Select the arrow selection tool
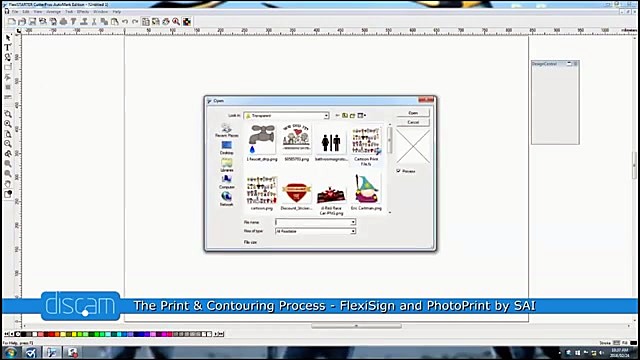Viewport: 640px width, 360px height. tap(8, 38)
